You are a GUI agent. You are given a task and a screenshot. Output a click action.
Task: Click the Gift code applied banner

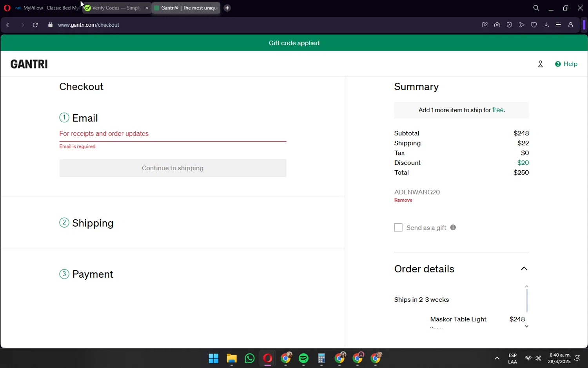pos(294,43)
